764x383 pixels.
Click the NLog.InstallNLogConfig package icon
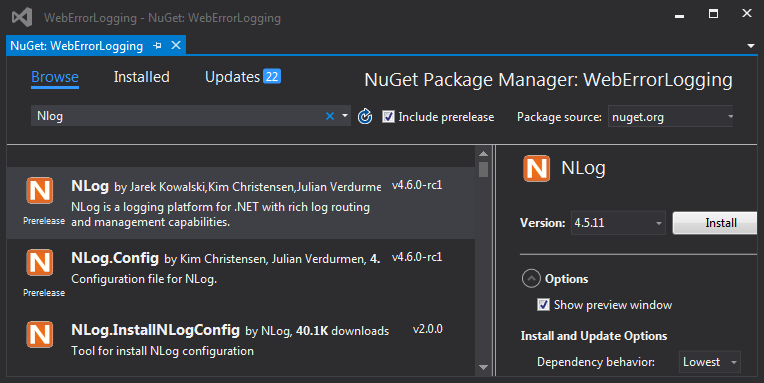click(39, 334)
